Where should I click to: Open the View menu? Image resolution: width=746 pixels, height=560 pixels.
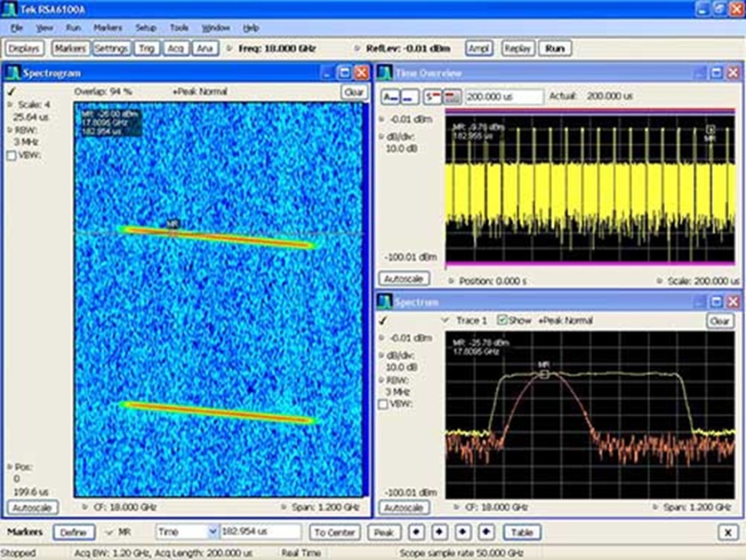click(x=44, y=28)
